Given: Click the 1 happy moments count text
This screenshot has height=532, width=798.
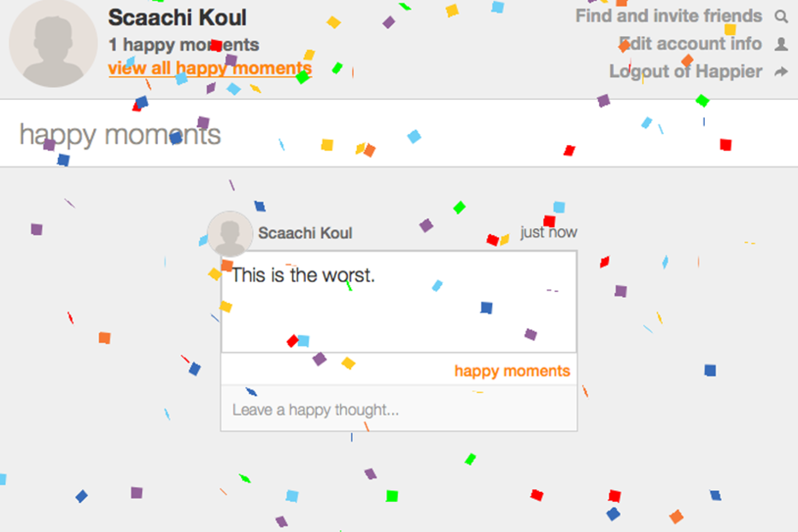Looking at the screenshot, I should (x=184, y=44).
